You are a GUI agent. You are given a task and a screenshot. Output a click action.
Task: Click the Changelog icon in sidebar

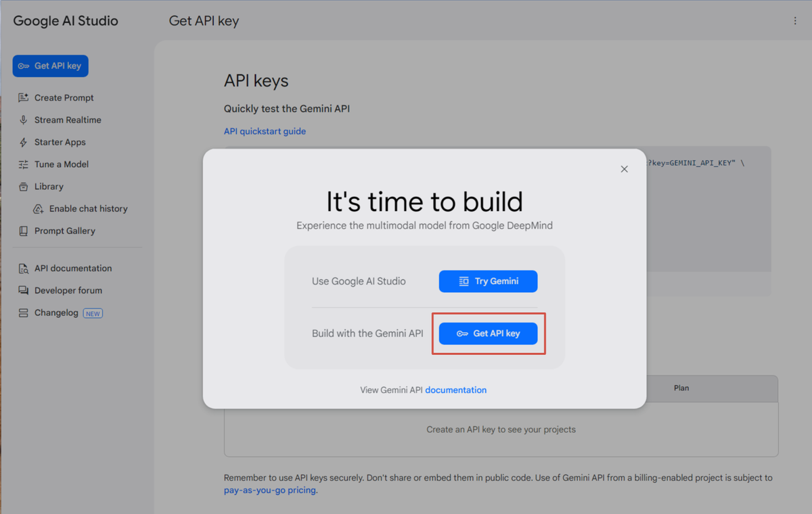(24, 313)
